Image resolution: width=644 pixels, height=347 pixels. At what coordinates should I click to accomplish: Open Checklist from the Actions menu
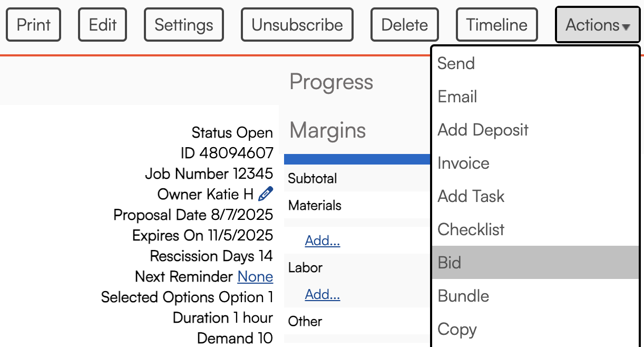pos(471,229)
